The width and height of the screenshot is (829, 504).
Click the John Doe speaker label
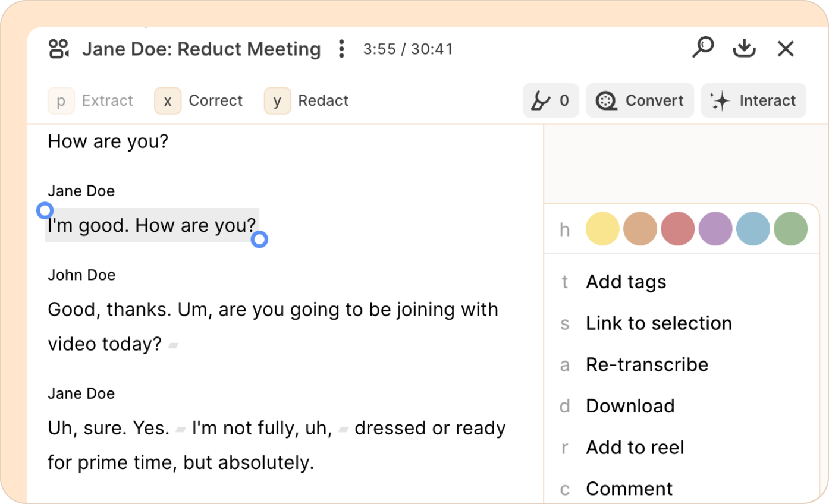(x=81, y=275)
